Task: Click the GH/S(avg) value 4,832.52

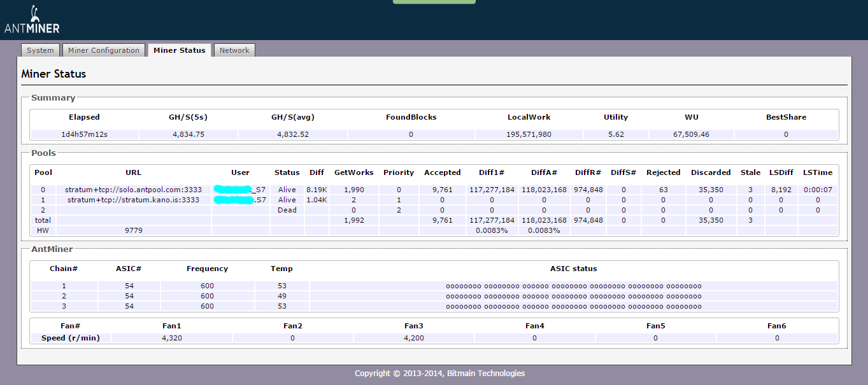Action: point(292,134)
